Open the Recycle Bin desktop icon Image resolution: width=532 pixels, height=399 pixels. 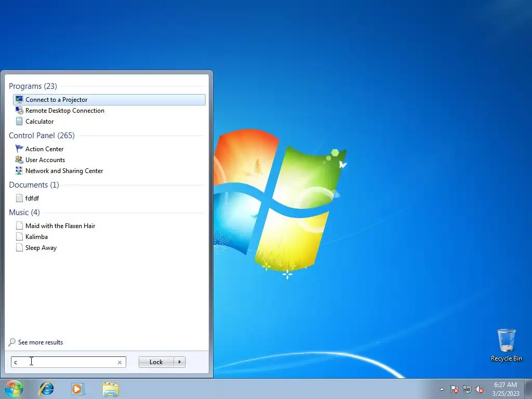506,340
